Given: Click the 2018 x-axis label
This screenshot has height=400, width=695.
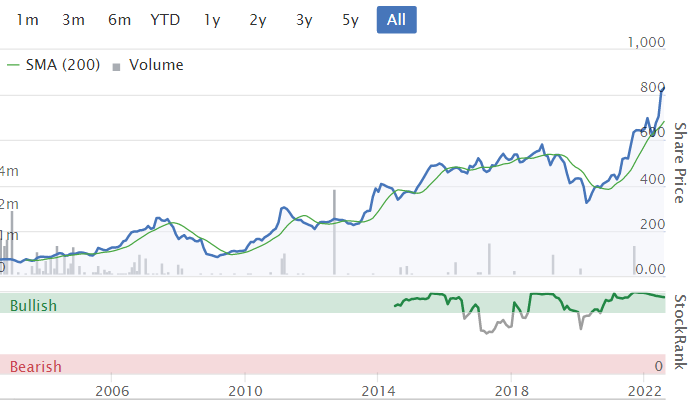Looking at the screenshot, I should click(x=511, y=391).
